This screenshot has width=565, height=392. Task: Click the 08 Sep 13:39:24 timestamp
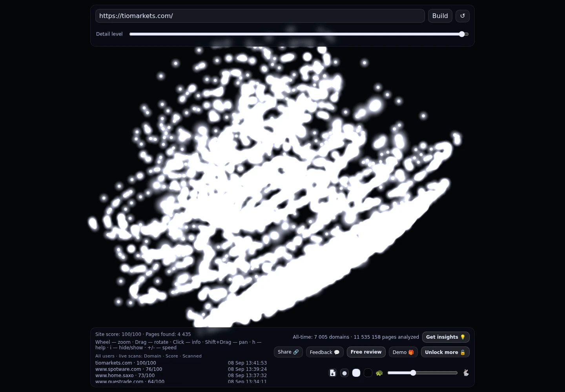click(x=247, y=369)
